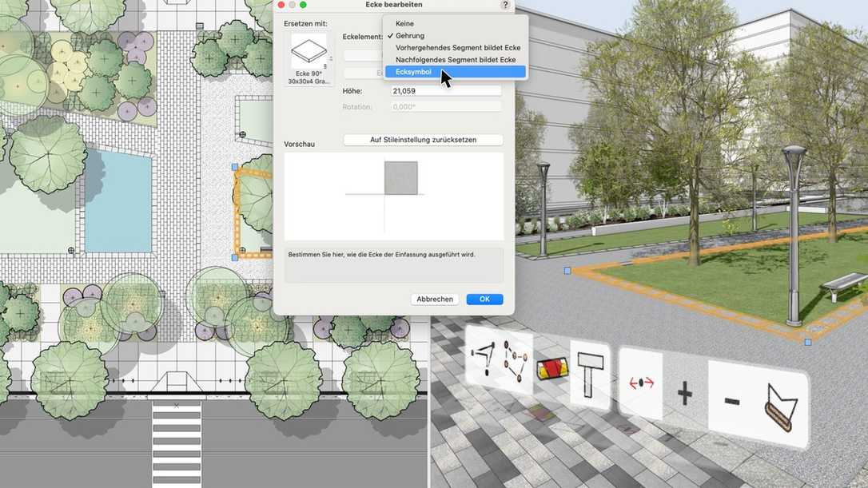Choose Ecksymbol from the Eckelement dropdown

413,71
